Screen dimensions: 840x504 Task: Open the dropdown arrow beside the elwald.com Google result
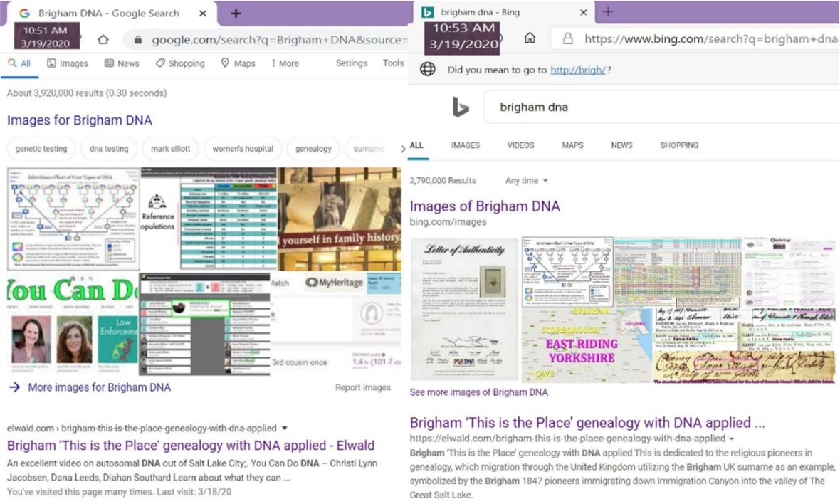(x=285, y=429)
